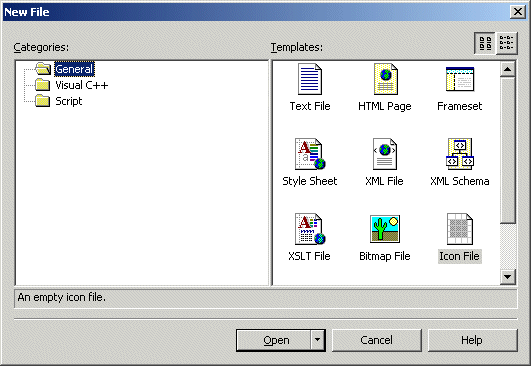Select the Text File template icon
The width and height of the screenshot is (531, 366).
point(310,79)
